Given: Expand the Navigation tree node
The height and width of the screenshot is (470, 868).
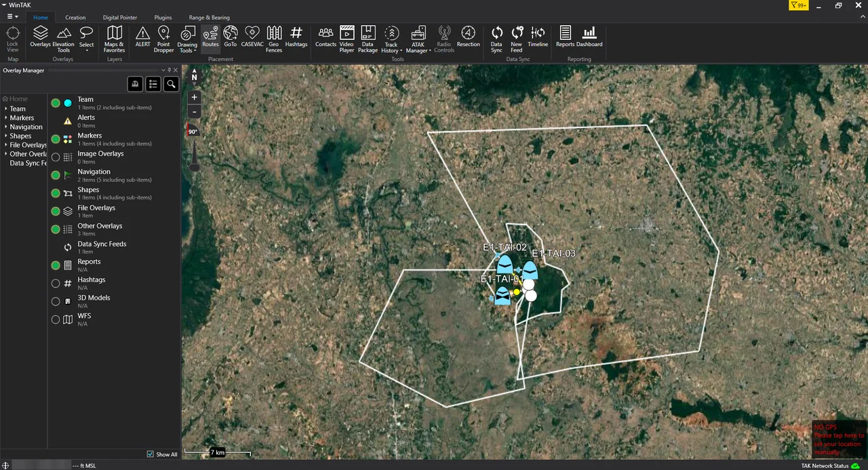Looking at the screenshot, I should tap(6, 127).
